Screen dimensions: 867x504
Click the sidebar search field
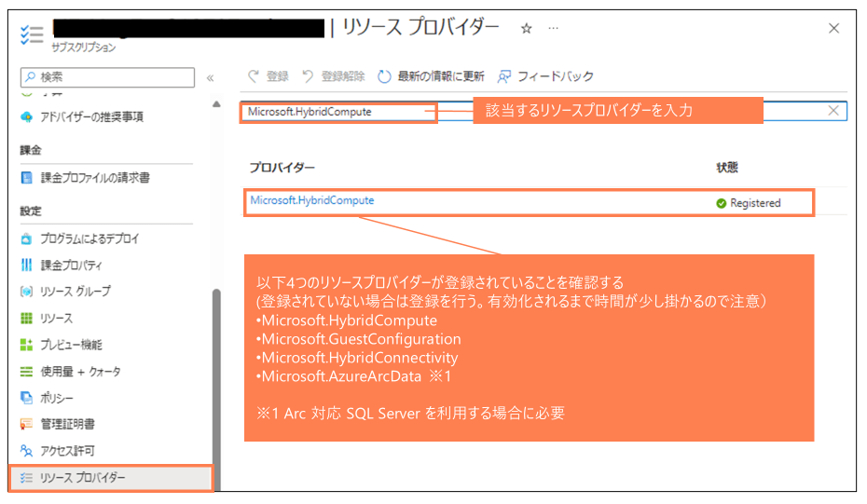(107, 76)
